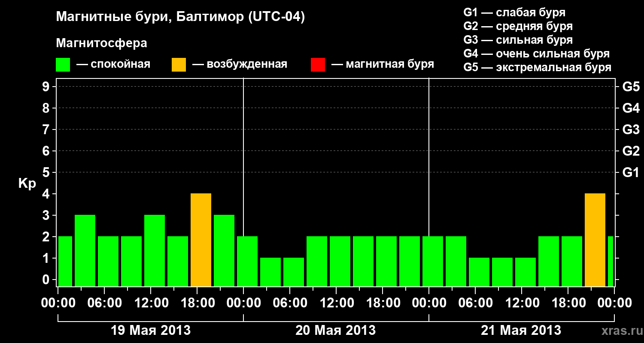Click the '18:00' time label for 21 Мая
Screen dimensions: 644x343
pos(568,303)
